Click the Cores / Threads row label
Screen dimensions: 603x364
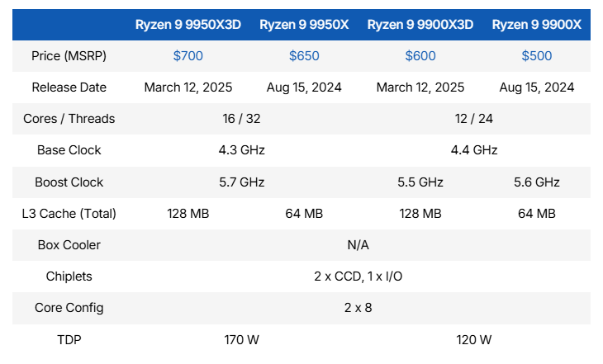pyautogui.click(x=69, y=118)
